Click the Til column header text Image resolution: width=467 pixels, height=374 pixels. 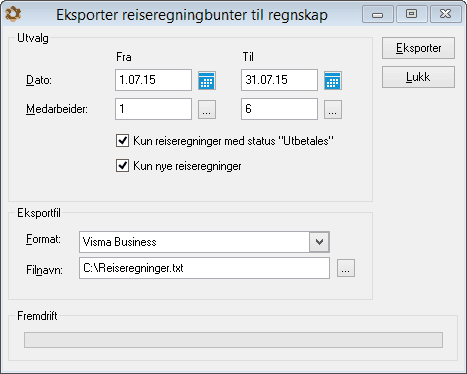point(248,57)
